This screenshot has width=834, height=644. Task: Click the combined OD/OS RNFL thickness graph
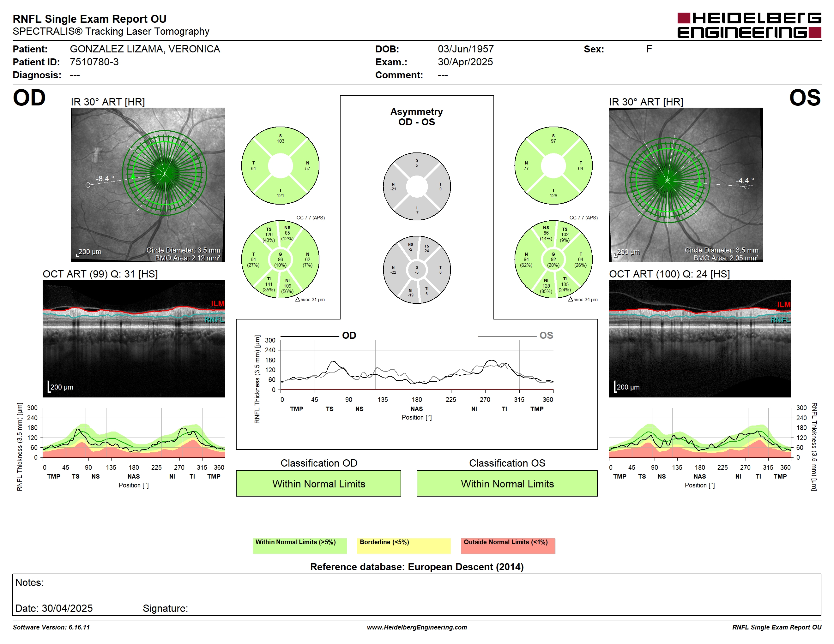417,365
